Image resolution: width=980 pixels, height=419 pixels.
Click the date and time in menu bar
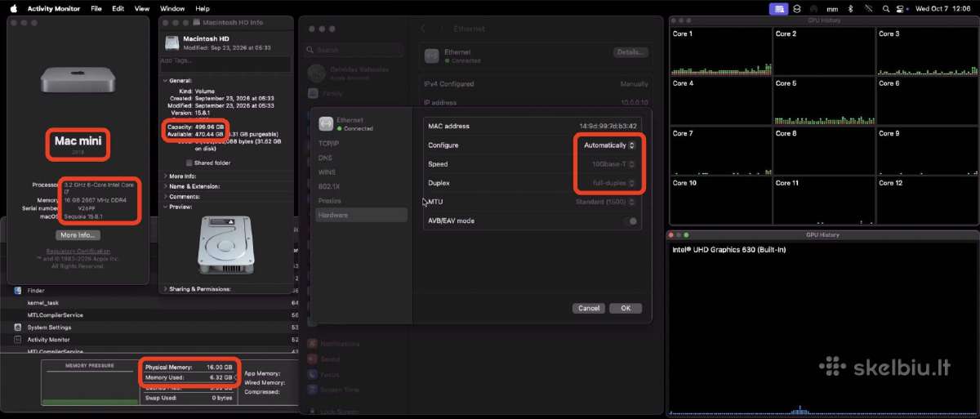pyautogui.click(x=944, y=8)
